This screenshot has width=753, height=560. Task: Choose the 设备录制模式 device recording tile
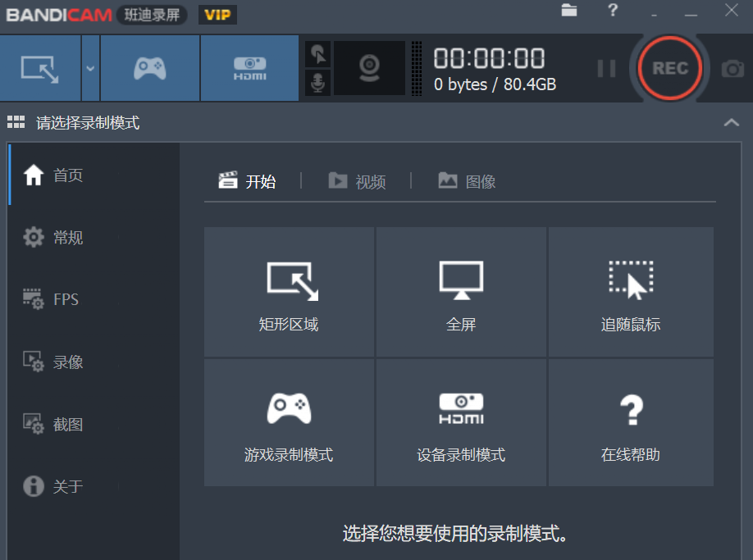(x=461, y=423)
